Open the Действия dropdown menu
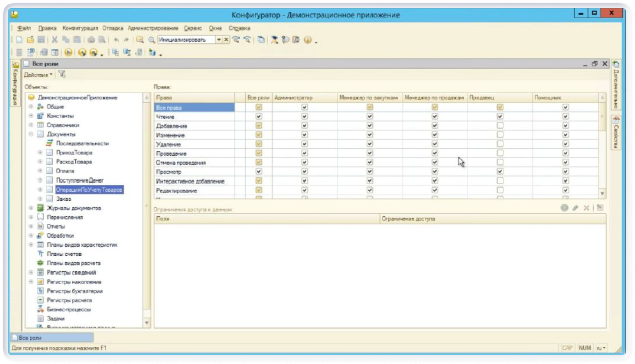Image resolution: width=635 pixels, height=364 pixels. pos(38,74)
